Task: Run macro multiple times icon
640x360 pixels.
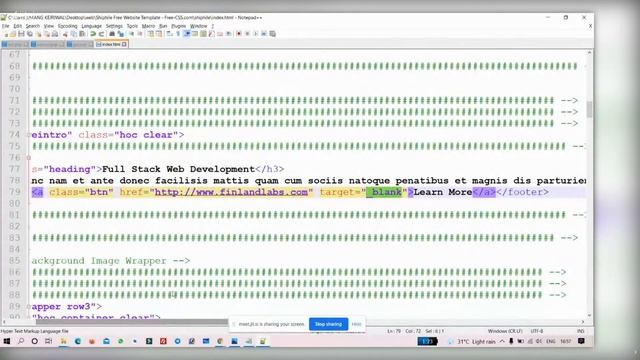Action: (264, 34)
